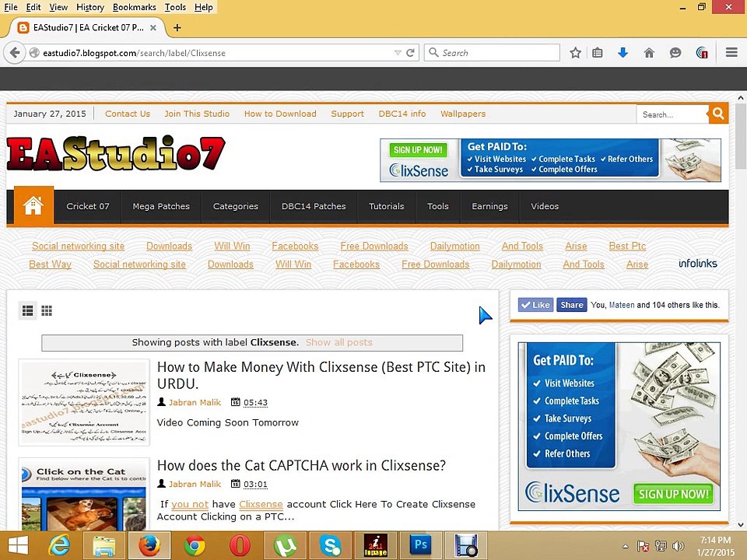Image resolution: width=747 pixels, height=560 pixels.
Task: Open the Cat CAPTCHA post title
Action: tap(302, 465)
